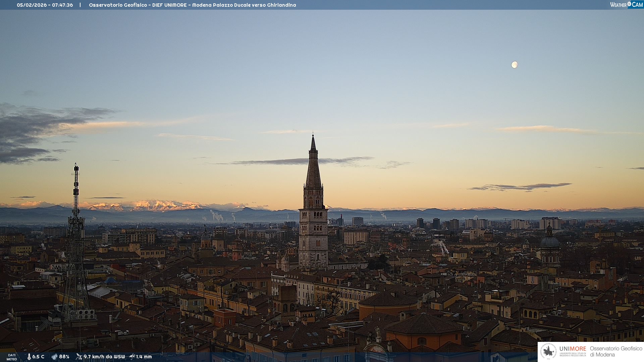
Task: Click the moon in the sky
Action: pos(514,65)
